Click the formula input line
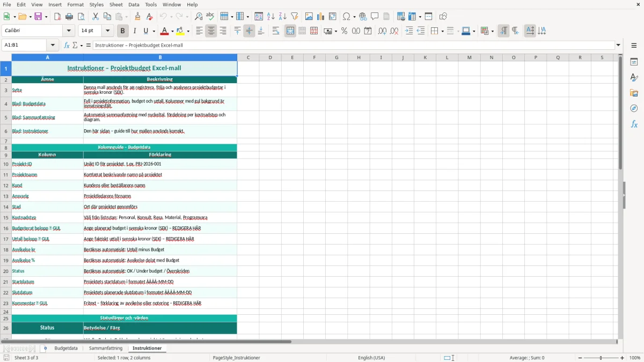Viewport: 644px width, 362px height. (354, 45)
